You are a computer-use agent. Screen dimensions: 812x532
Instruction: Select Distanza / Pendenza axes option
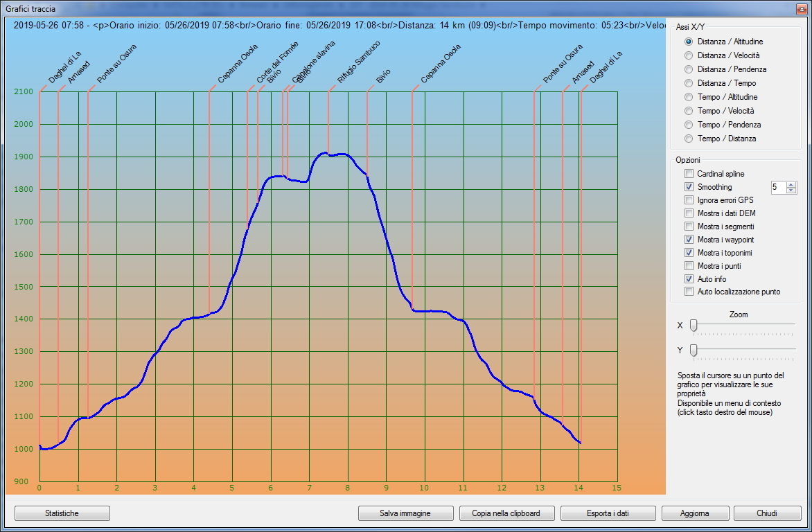(x=689, y=69)
